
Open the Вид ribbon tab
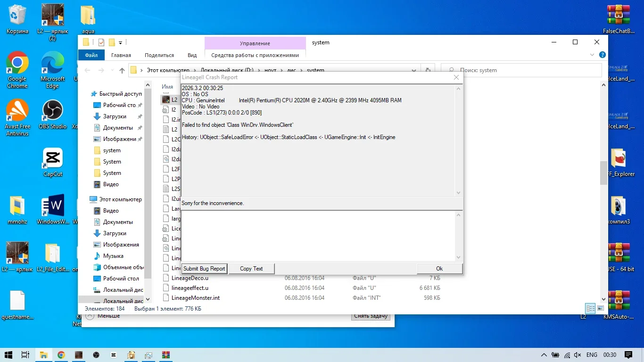(x=192, y=55)
